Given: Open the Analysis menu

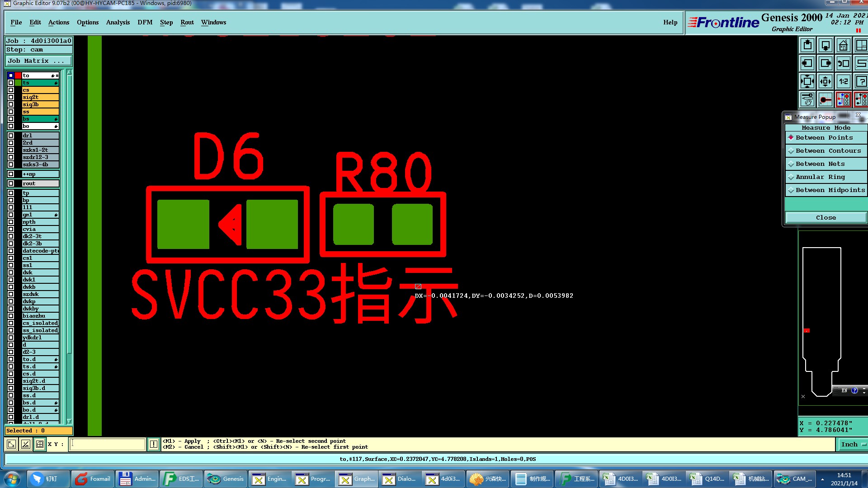Looking at the screenshot, I should point(118,23).
